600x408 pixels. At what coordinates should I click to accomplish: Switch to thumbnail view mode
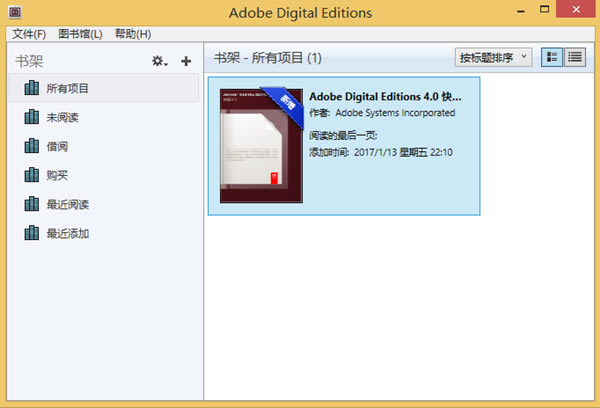click(x=552, y=57)
